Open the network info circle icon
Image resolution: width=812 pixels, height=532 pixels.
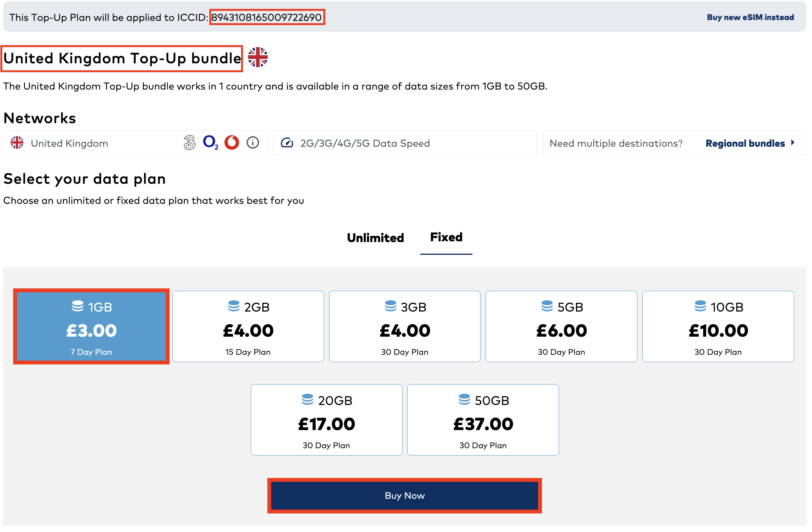click(253, 143)
